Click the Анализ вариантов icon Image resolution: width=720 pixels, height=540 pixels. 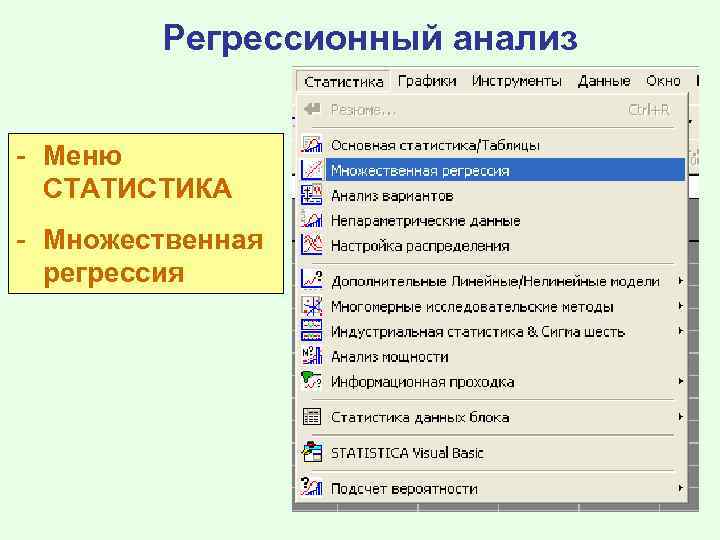312,195
